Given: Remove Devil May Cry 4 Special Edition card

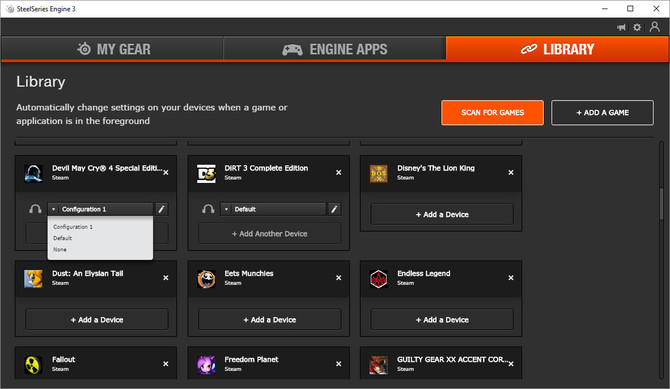Looking at the screenshot, I should [x=166, y=172].
